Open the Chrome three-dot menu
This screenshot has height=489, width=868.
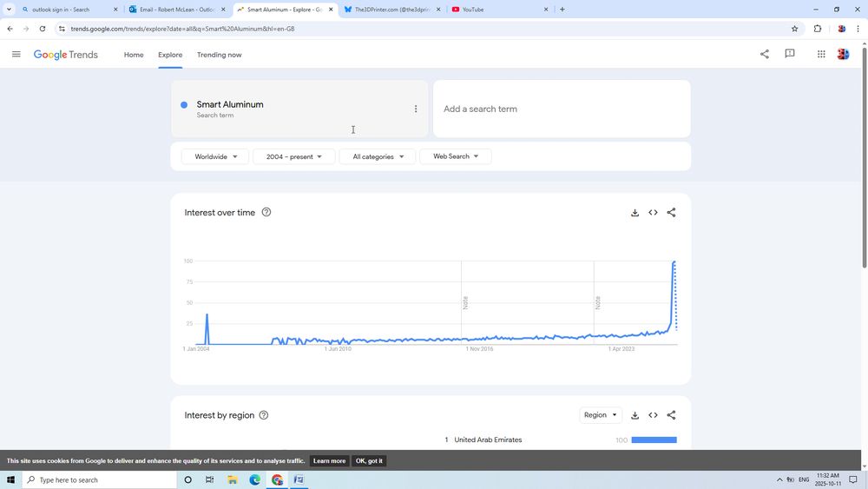tap(858, 29)
